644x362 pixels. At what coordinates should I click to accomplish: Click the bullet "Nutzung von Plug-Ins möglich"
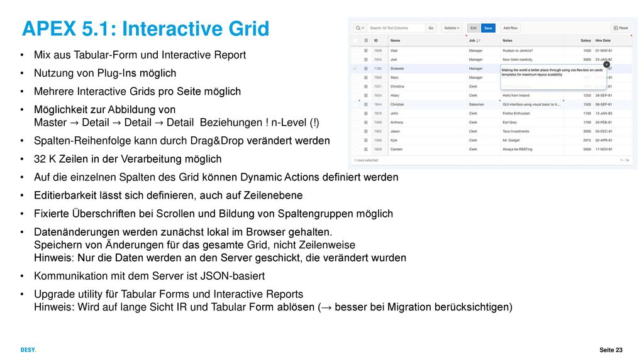pos(105,73)
